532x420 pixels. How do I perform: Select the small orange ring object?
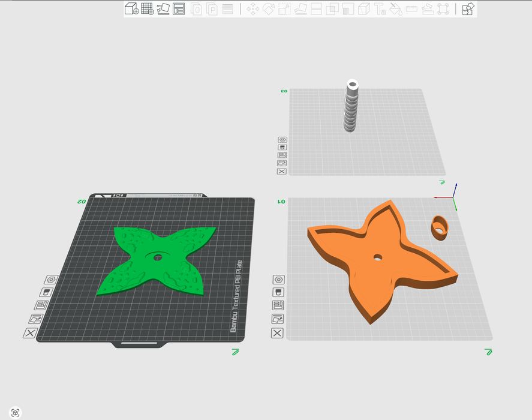click(440, 227)
